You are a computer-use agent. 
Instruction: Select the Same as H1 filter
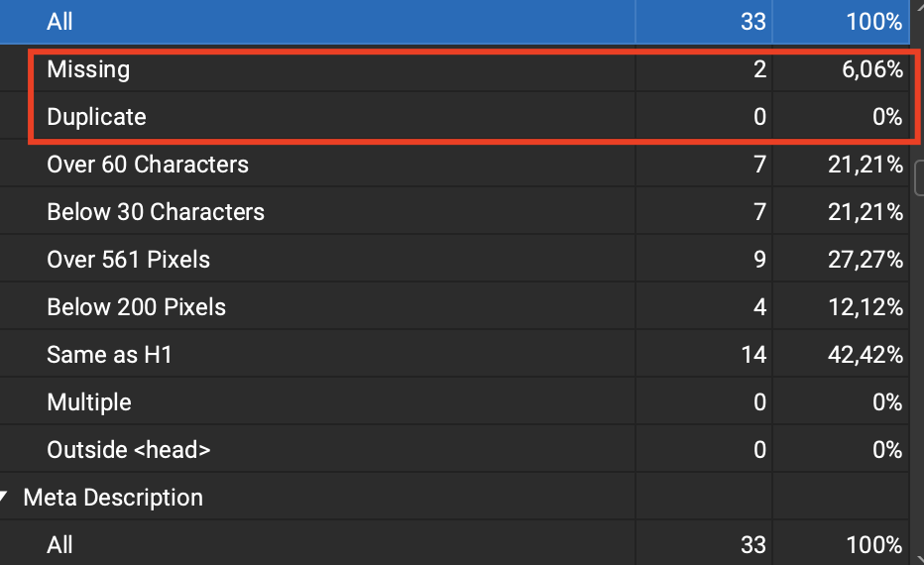[109, 355]
